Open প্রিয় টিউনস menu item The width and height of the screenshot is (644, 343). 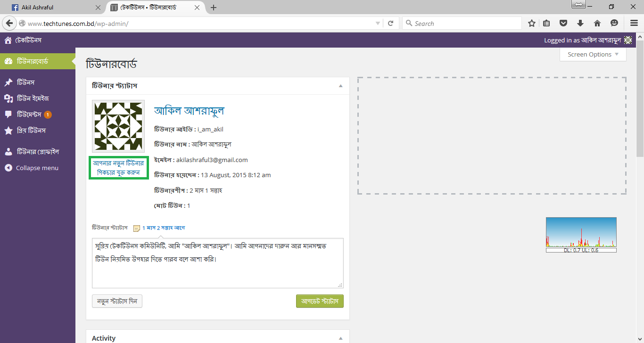(38, 131)
